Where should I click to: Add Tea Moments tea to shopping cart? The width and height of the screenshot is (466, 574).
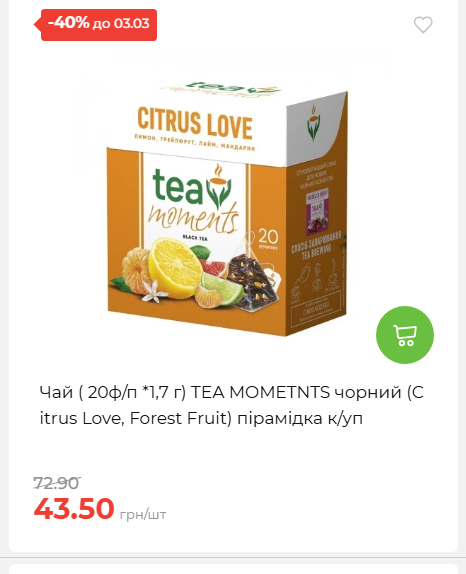pyautogui.click(x=405, y=335)
